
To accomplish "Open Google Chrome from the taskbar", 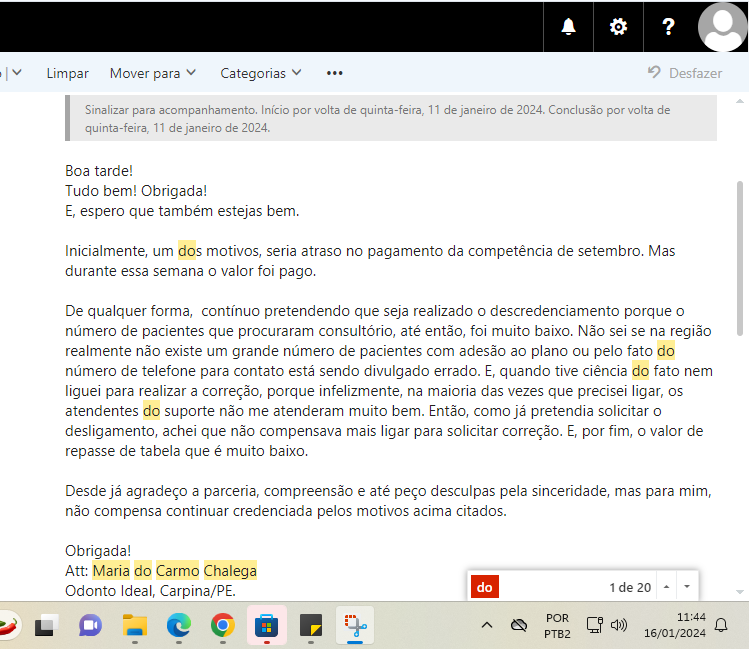I will 223,625.
